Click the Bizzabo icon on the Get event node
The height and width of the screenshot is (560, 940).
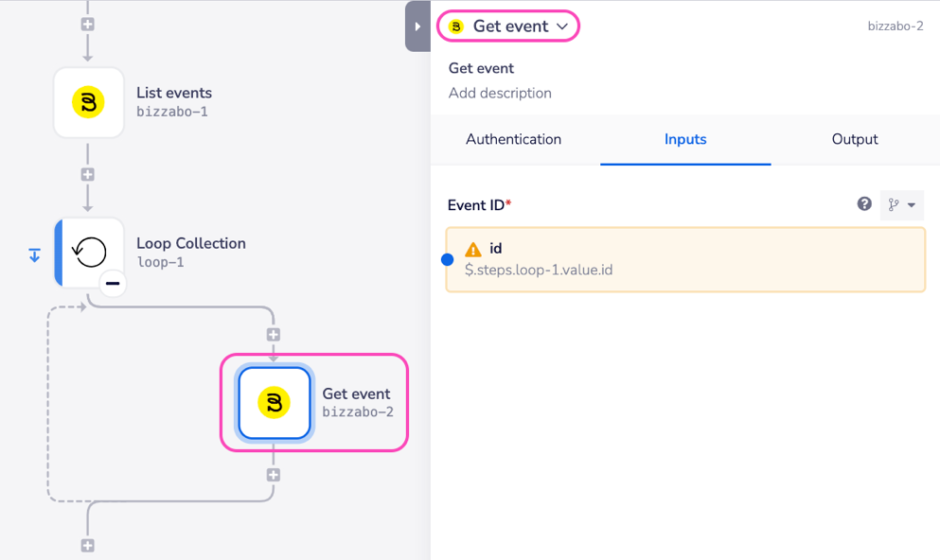[x=274, y=402]
